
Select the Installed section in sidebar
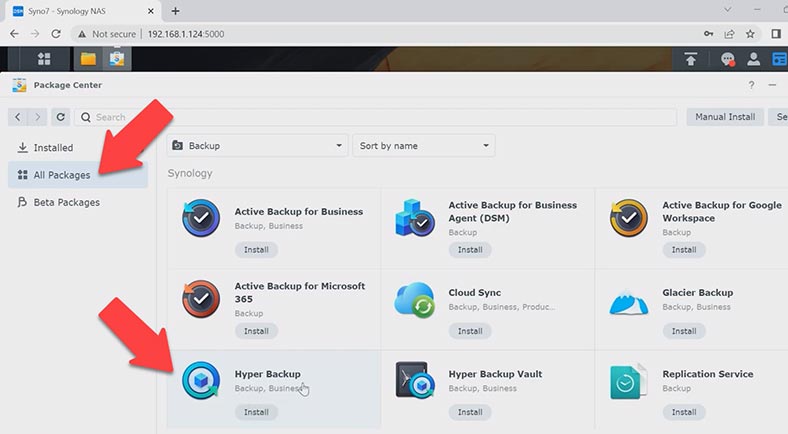click(78, 148)
